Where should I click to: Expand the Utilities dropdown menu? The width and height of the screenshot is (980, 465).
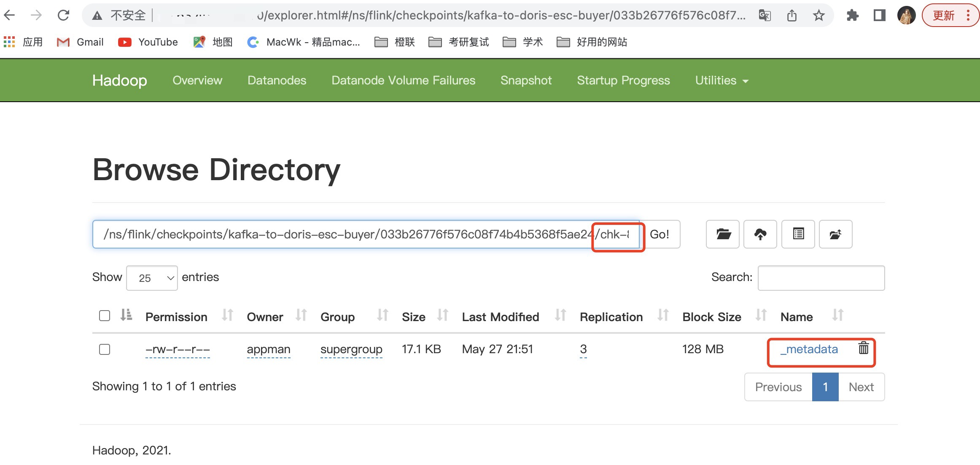[722, 80]
